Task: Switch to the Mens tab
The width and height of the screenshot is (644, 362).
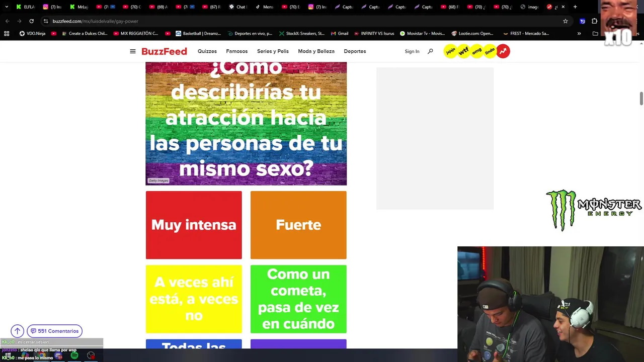Action: click(265, 7)
